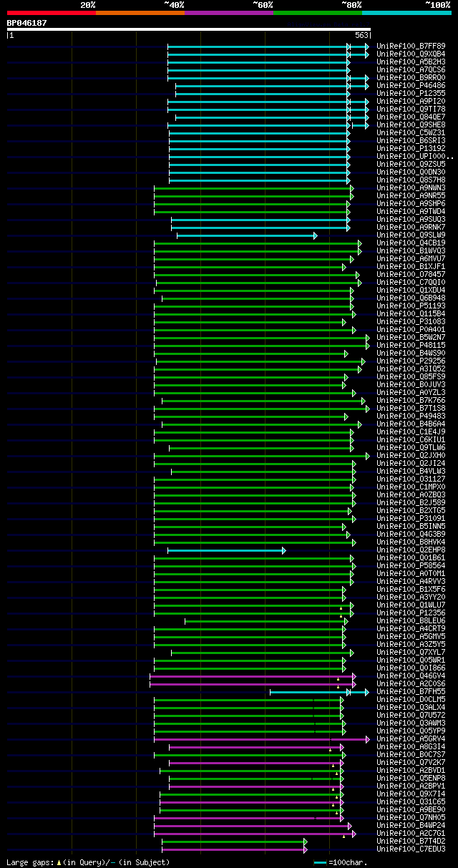458x868 pixels.
Task: Click the short green alignment bar for B7T4D2
Action: point(234,841)
